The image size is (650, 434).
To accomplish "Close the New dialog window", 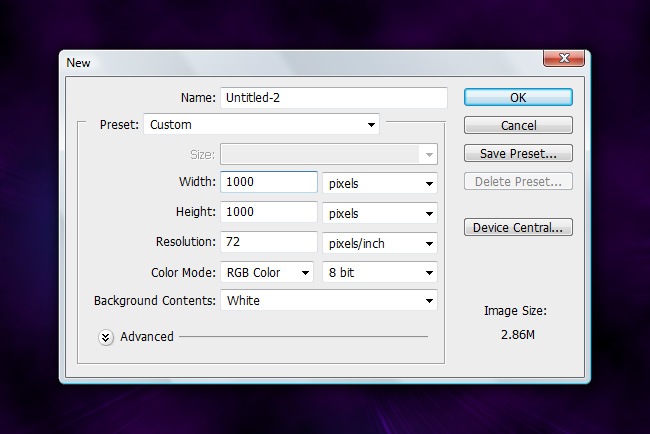I will coord(563,61).
